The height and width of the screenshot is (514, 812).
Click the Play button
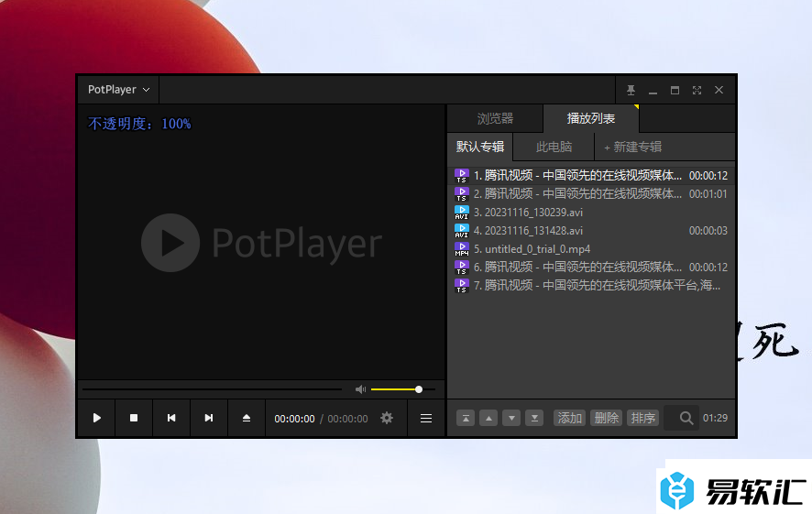coord(96,418)
